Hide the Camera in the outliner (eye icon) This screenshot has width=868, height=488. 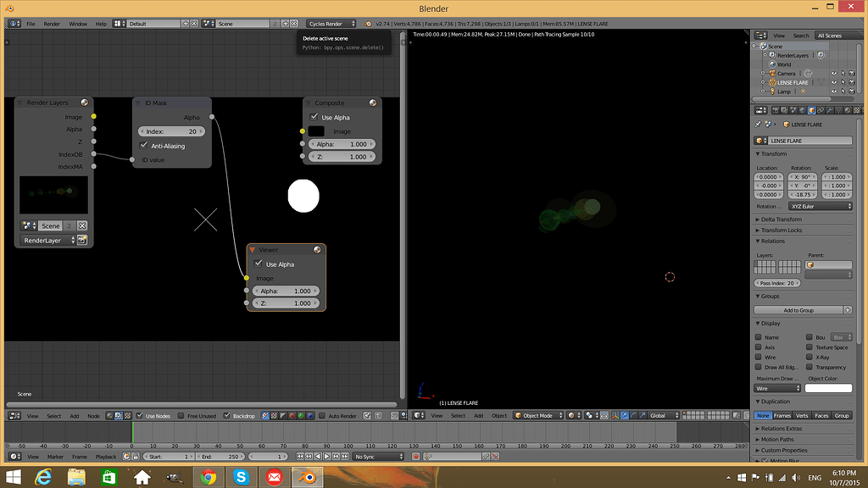click(x=834, y=73)
